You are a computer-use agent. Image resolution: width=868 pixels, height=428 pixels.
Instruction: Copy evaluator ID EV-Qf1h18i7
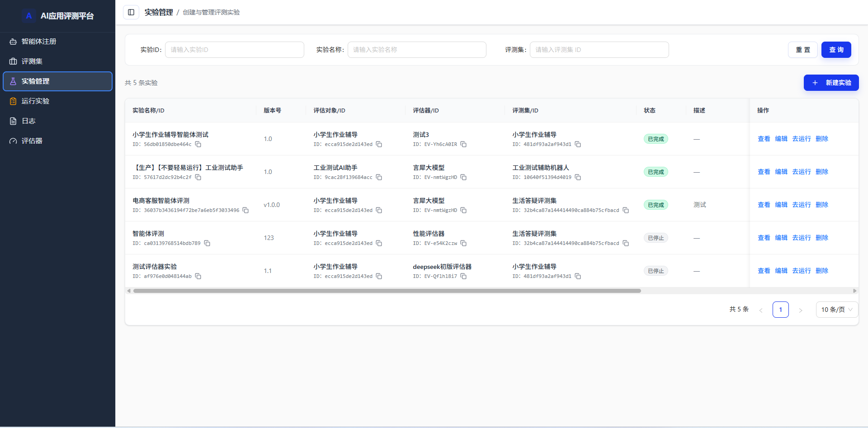point(463,276)
